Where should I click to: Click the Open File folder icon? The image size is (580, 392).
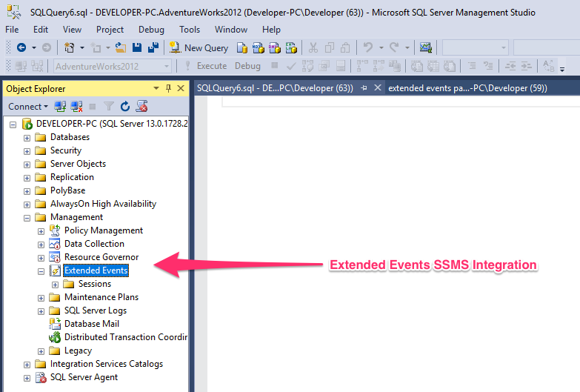point(121,47)
